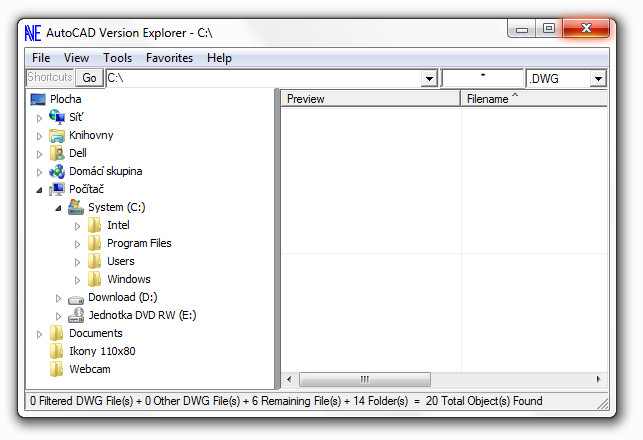The height and width of the screenshot is (440, 643).
Task: Click the C:\ path input field
Action: pyautogui.click(x=264, y=78)
